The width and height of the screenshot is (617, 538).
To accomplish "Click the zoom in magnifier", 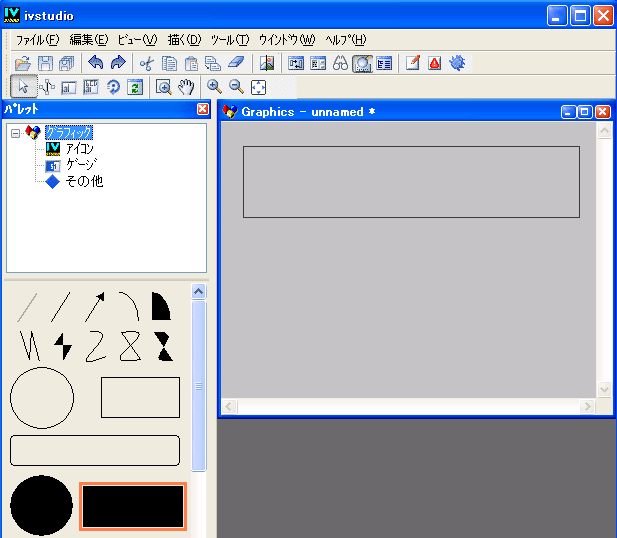I will click(x=214, y=87).
